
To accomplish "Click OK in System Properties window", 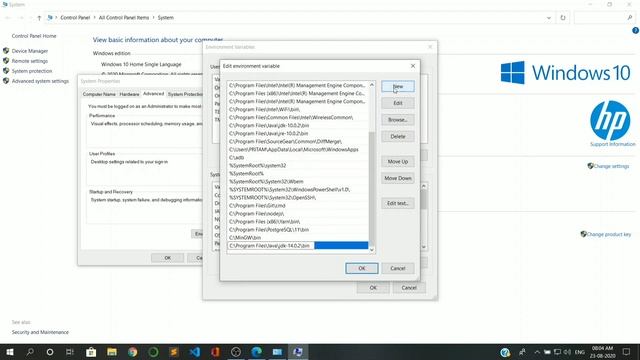I will [167, 258].
